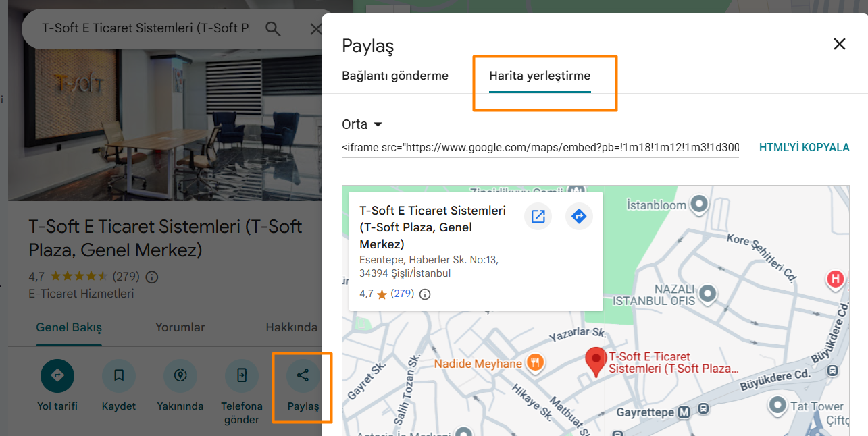Open the Genel Bakış tab
Image resolution: width=868 pixels, height=436 pixels.
[69, 327]
